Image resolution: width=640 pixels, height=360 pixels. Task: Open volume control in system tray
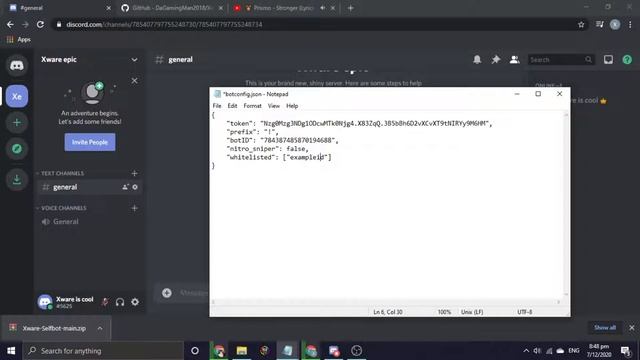pos(537,351)
